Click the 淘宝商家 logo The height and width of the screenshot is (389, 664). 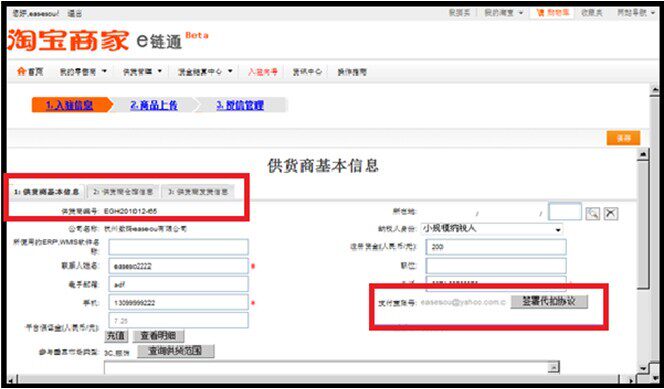click(68, 41)
